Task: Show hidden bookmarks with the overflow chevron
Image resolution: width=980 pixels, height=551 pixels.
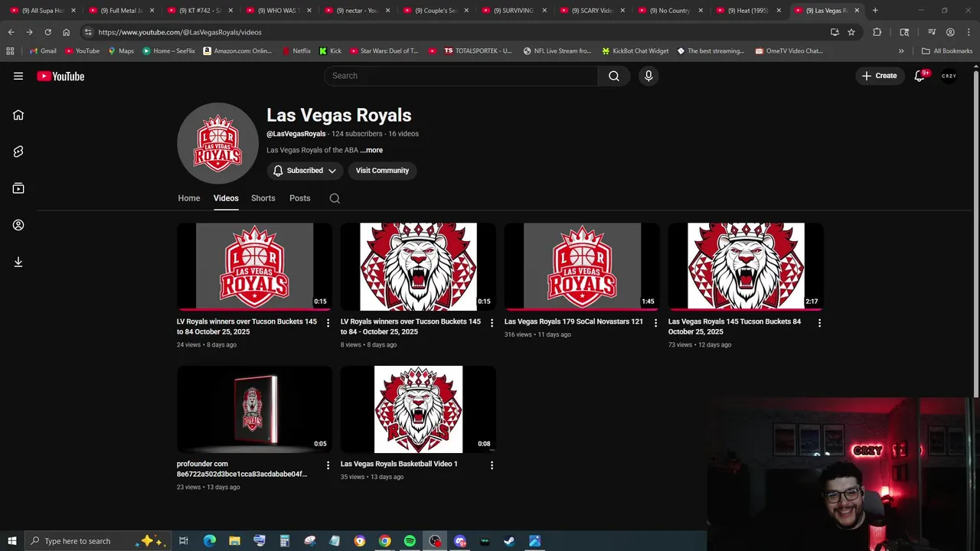Action: click(x=901, y=51)
